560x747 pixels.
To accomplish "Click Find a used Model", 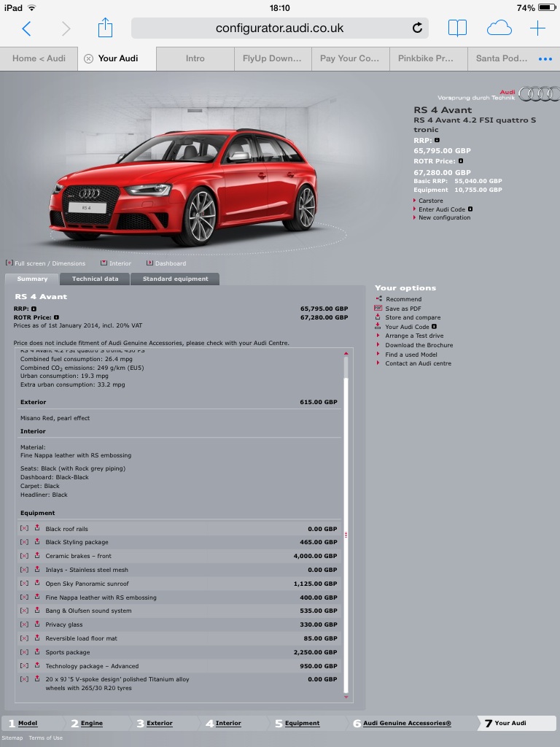I will [x=411, y=355].
